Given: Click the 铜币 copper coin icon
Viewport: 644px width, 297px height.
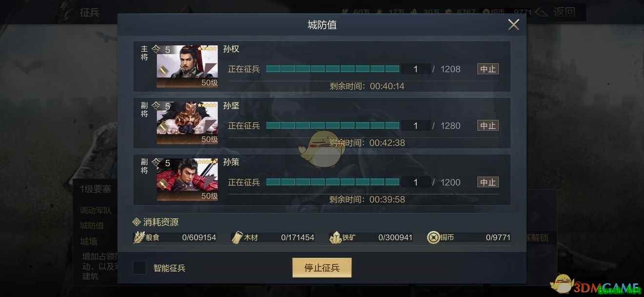Looking at the screenshot, I should (433, 238).
